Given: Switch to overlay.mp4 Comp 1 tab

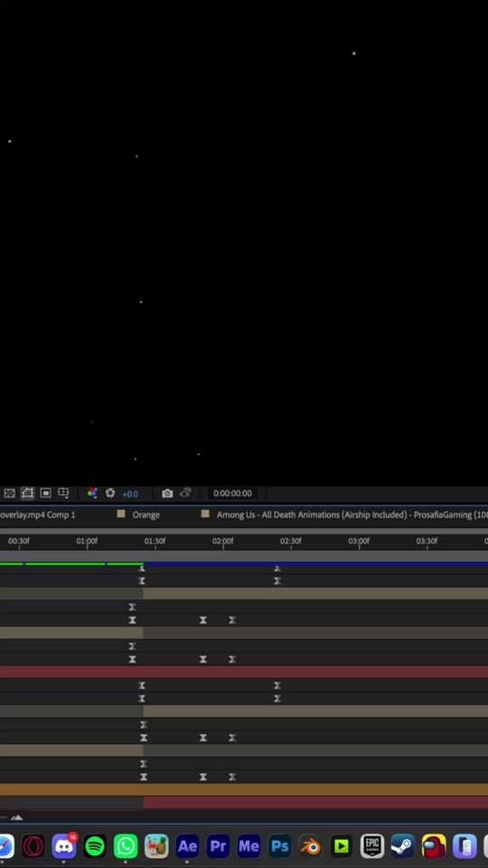Looking at the screenshot, I should (x=38, y=514).
